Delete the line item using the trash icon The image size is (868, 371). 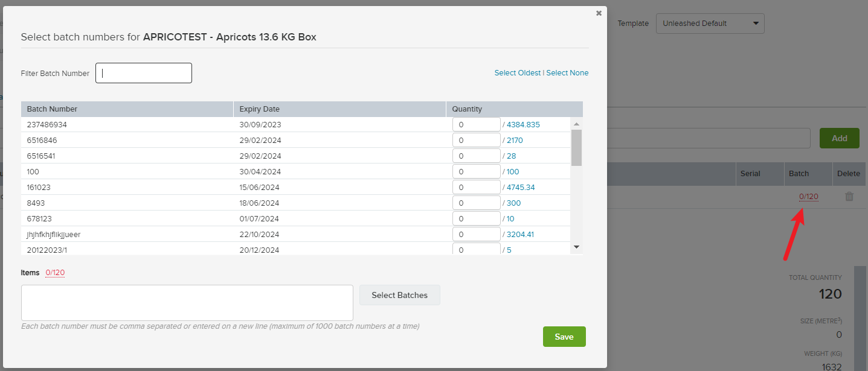coord(849,196)
